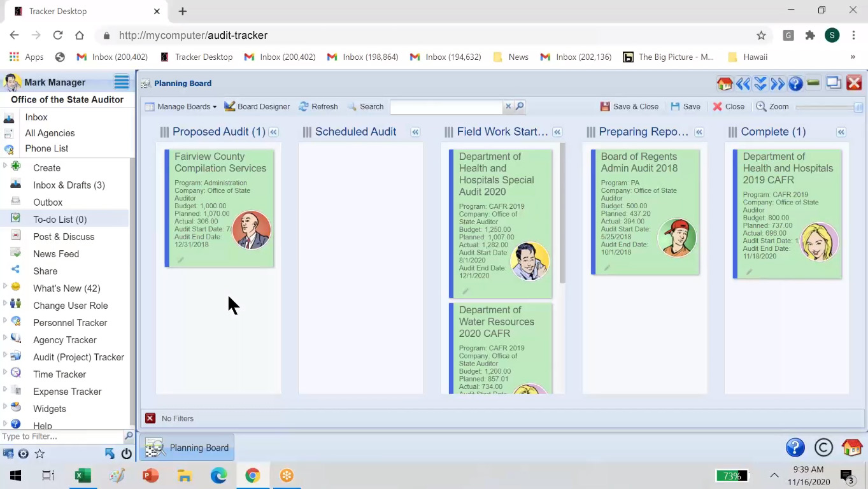Open Excel from the Windows taskbar
The width and height of the screenshot is (868, 489).
point(83,476)
